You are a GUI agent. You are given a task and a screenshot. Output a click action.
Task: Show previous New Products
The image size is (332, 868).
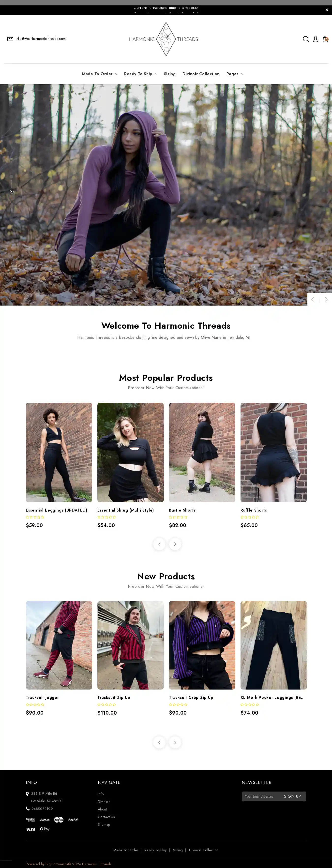[159, 742]
